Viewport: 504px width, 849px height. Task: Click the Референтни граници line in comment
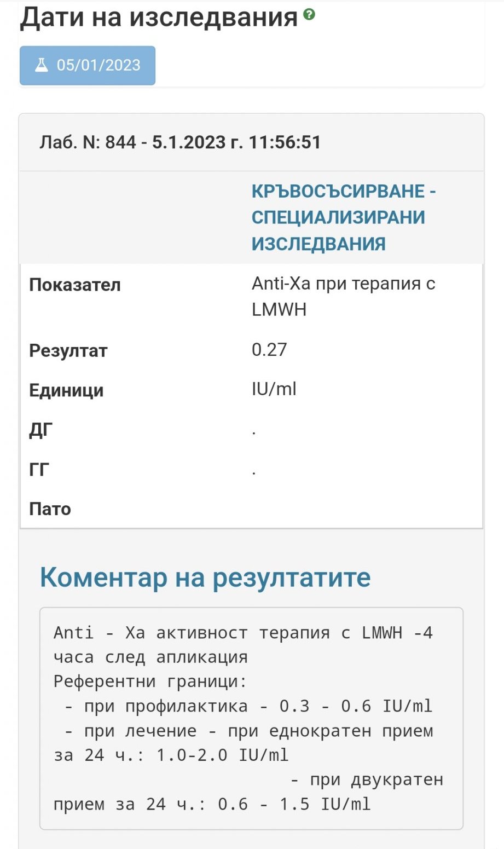[150, 681]
